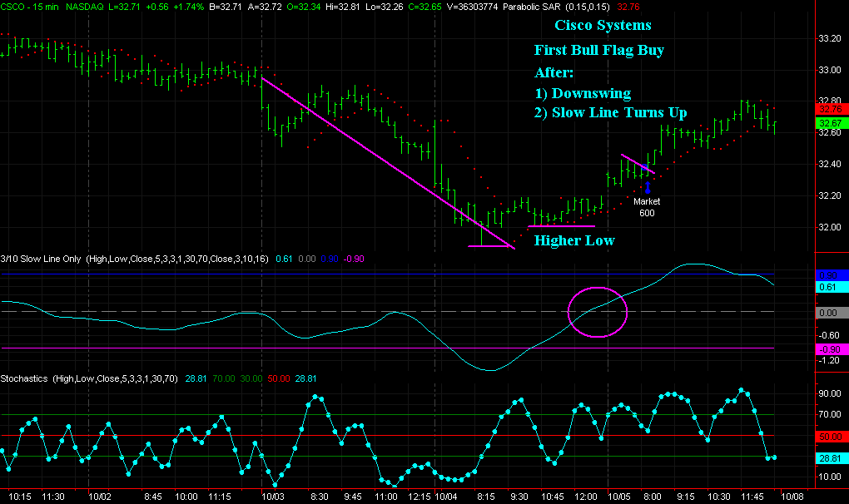Select the volume value "V=36303774"
Viewport: 849px width, 504px height.
tap(472, 7)
